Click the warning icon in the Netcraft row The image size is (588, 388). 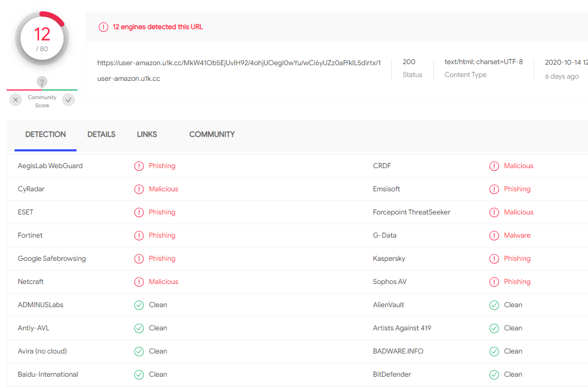139,282
